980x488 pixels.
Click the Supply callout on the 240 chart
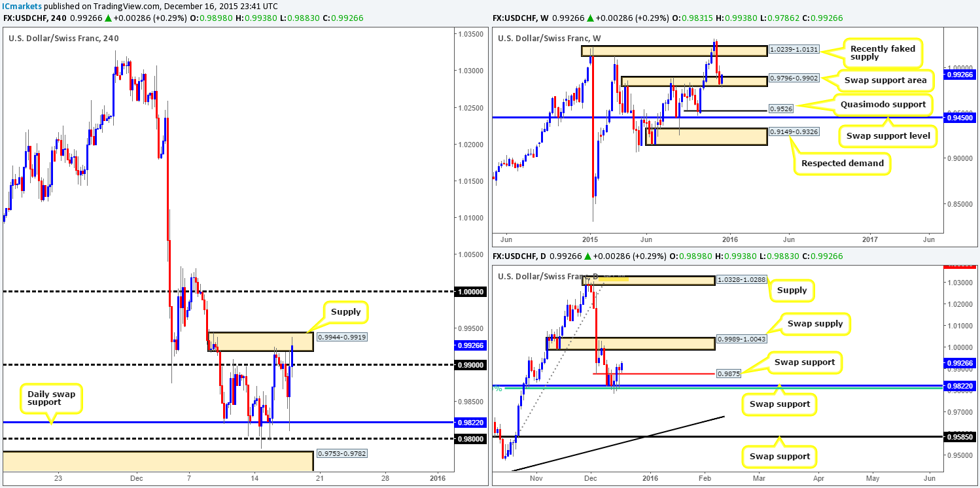pos(345,311)
